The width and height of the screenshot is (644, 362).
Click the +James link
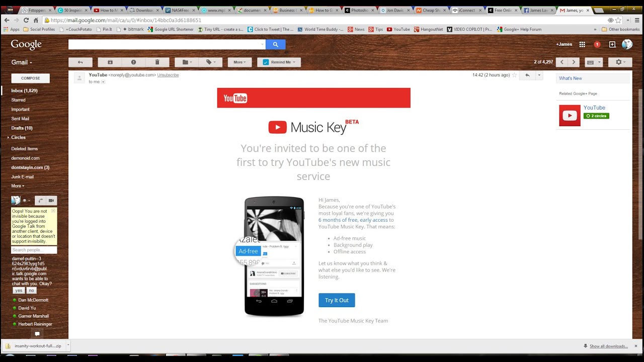coord(564,44)
